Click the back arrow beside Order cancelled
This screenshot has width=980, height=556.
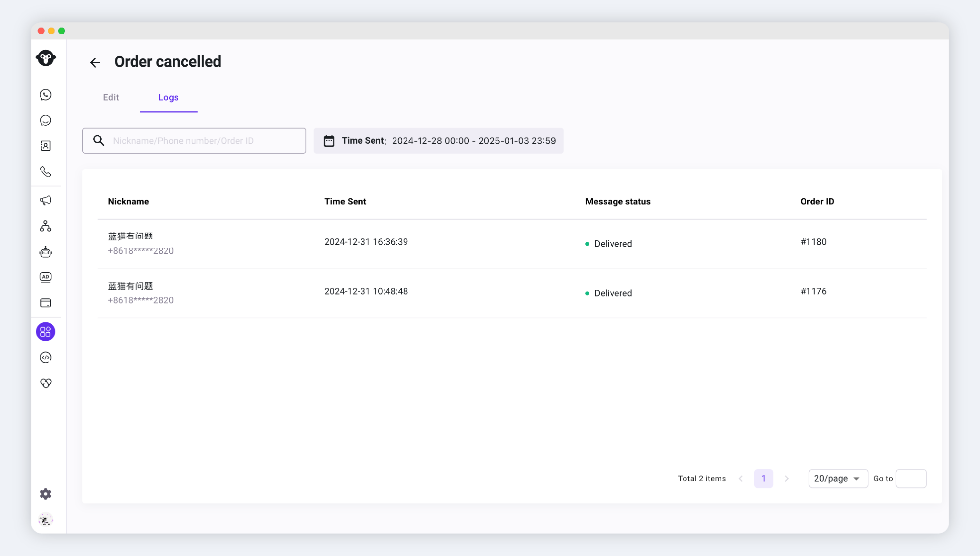[95, 62]
